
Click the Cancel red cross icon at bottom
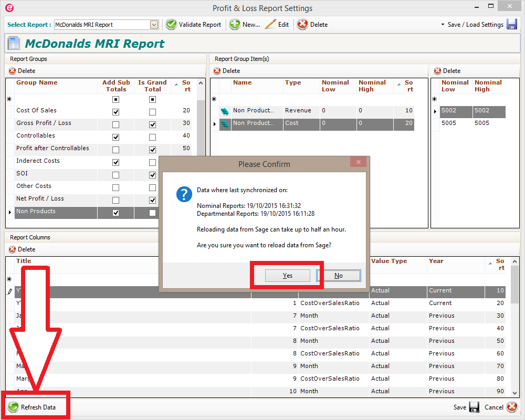(512, 407)
